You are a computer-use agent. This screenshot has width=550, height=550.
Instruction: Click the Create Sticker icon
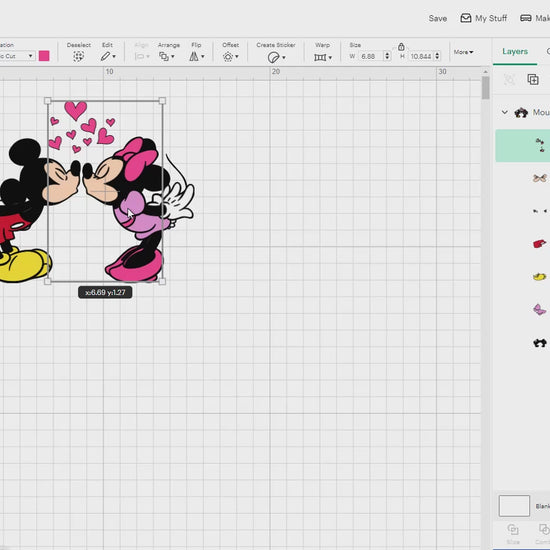(x=273, y=57)
